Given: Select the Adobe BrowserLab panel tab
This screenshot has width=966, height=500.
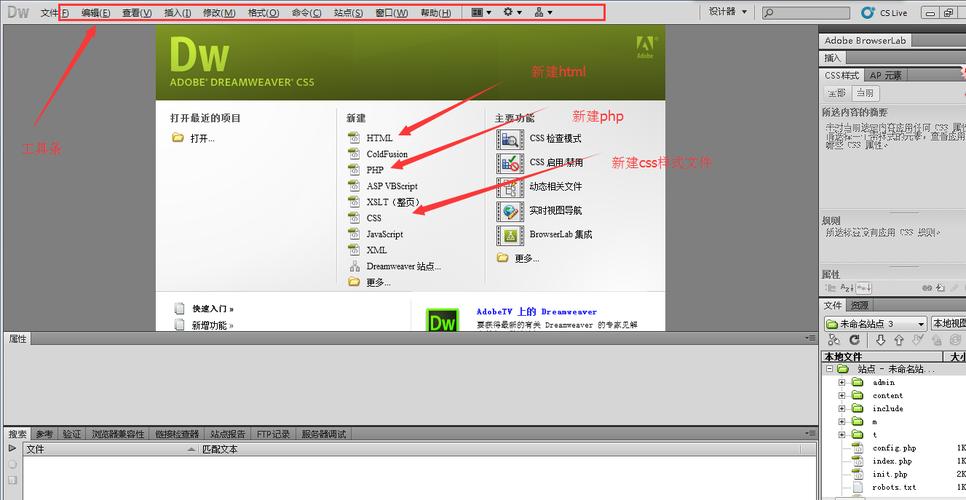Looking at the screenshot, I should [x=865, y=41].
